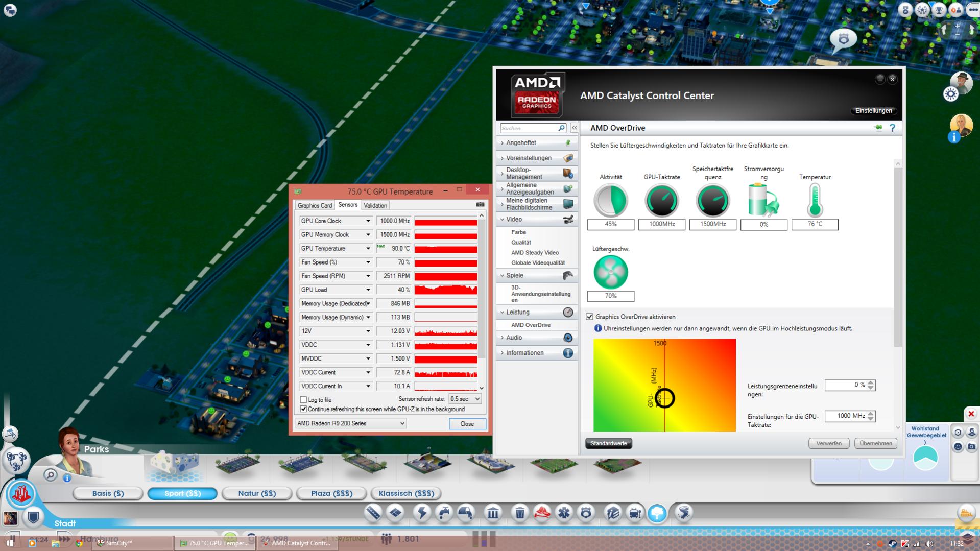980x551 pixels.
Task: Open the Roads tool in SimCity toolbar
Action: click(374, 512)
